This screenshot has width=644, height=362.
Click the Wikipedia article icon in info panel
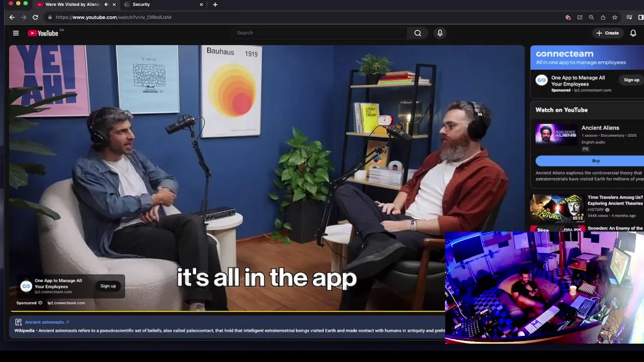(x=18, y=322)
